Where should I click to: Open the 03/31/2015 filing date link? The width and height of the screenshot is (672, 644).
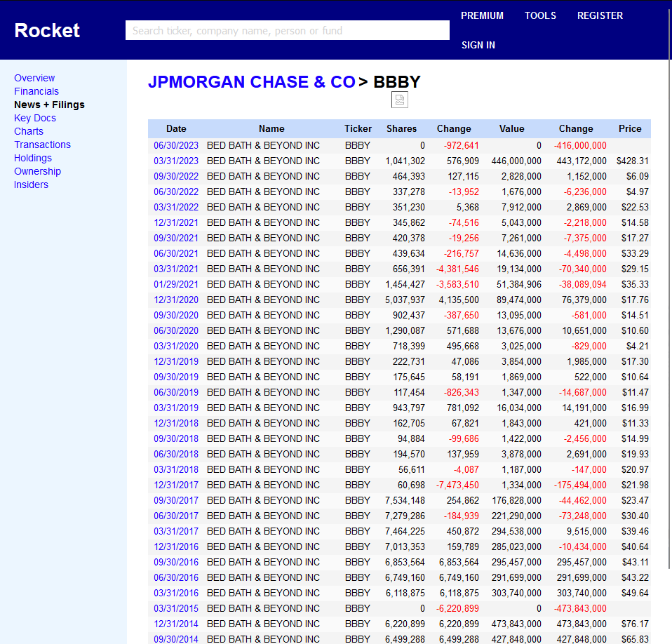(x=176, y=608)
